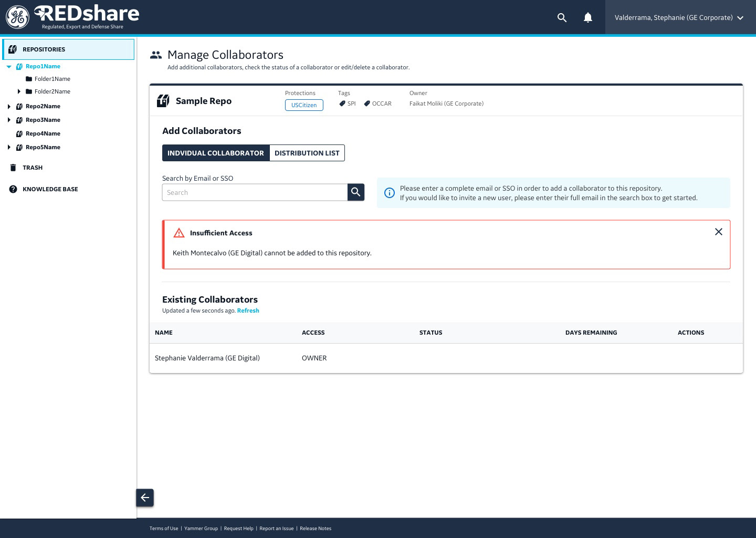The width and height of the screenshot is (756, 538).
Task: Open Request Help footer link
Action: point(239,529)
